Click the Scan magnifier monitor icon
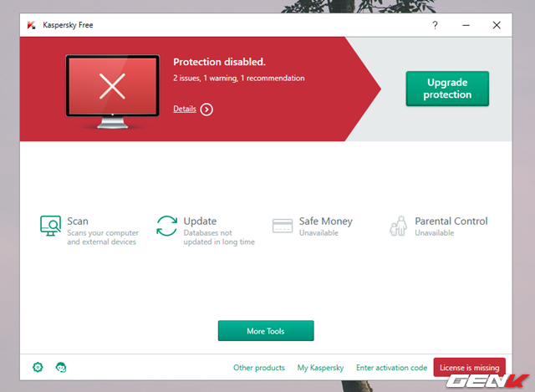 click(x=51, y=226)
